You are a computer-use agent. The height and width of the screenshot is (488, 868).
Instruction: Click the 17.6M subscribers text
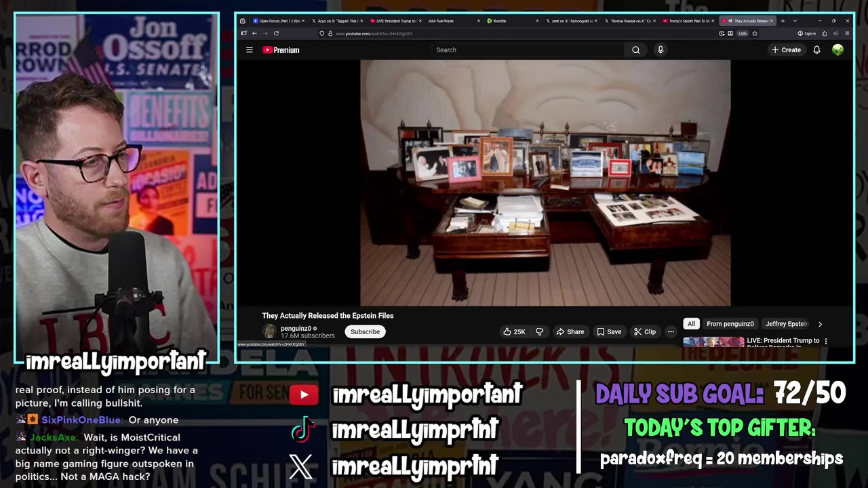click(307, 335)
